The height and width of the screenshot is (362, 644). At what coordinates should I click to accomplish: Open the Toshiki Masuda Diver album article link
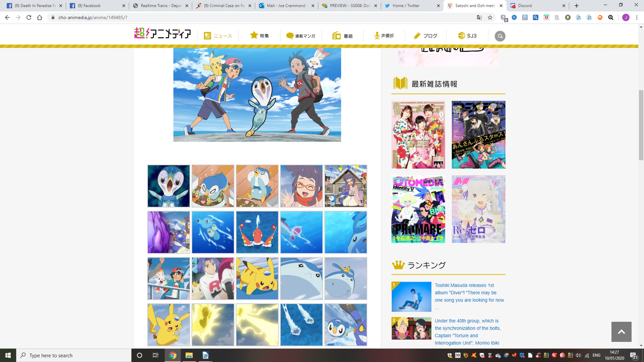coord(469,296)
